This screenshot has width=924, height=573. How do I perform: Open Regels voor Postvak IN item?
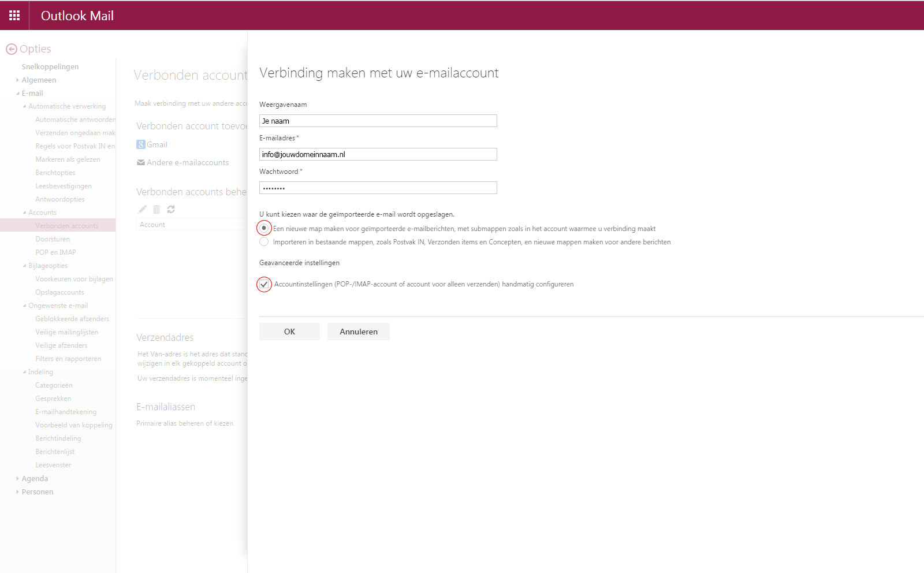click(x=75, y=146)
